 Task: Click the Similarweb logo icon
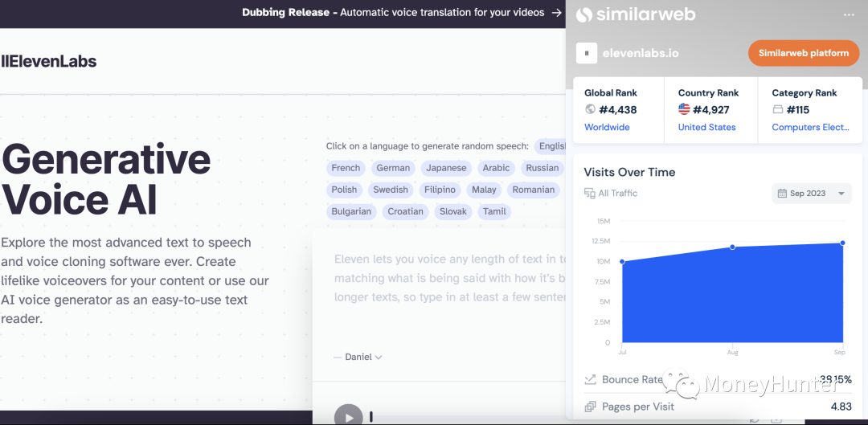click(x=584, y=15)
